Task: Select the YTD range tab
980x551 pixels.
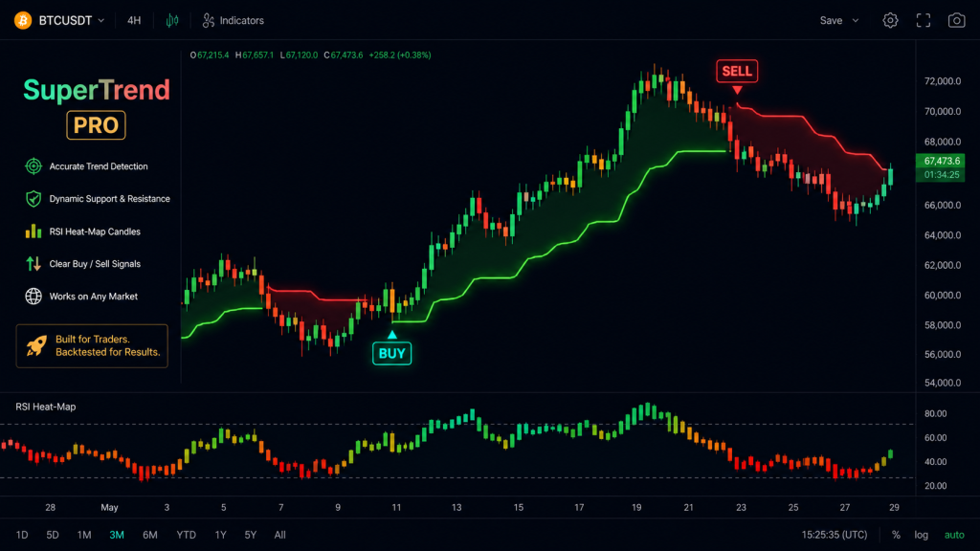Action: [186, 535]
